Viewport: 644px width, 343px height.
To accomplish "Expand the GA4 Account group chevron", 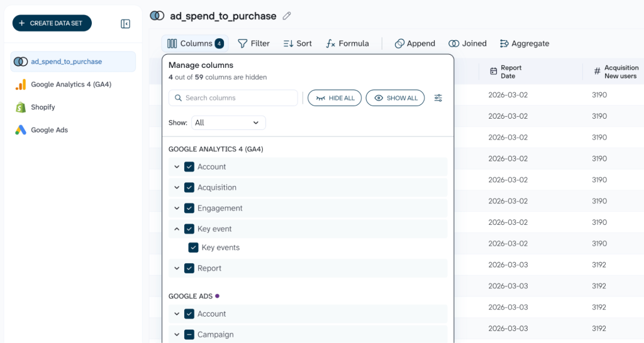I will tap(177, 167).
